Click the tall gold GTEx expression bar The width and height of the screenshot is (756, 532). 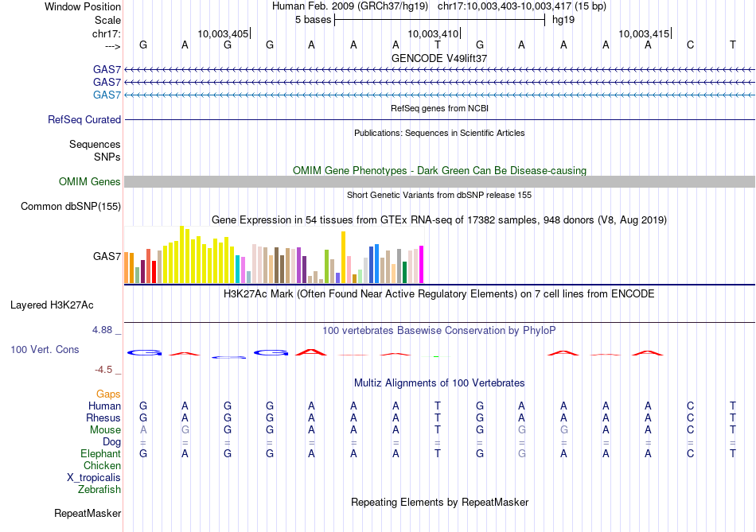pyautogui.click(x=343, y=258)
